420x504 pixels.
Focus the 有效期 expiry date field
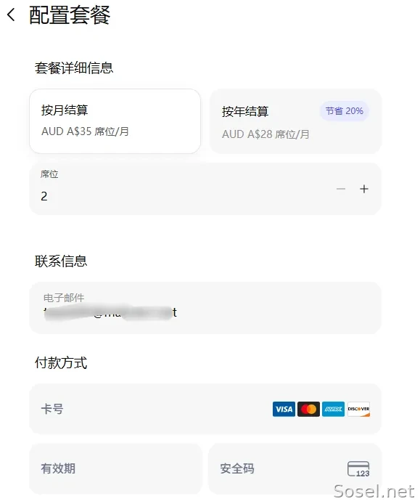pyautogui.click(x=115, y=468)
